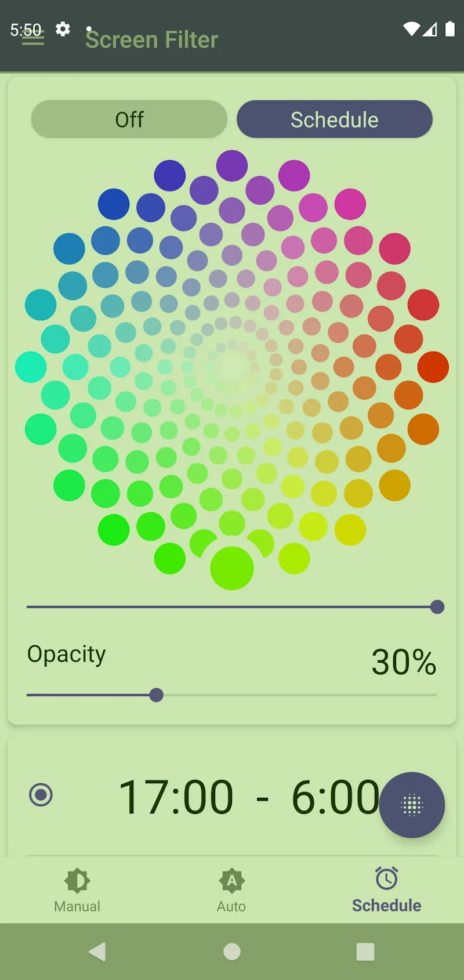Open the navigation drawer menu

pos(32,38)
